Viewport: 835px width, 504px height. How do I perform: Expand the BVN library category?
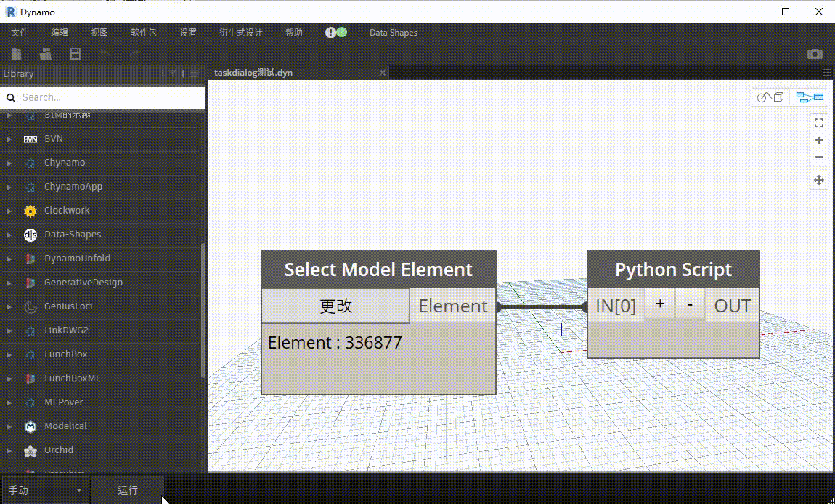point(9,139)
